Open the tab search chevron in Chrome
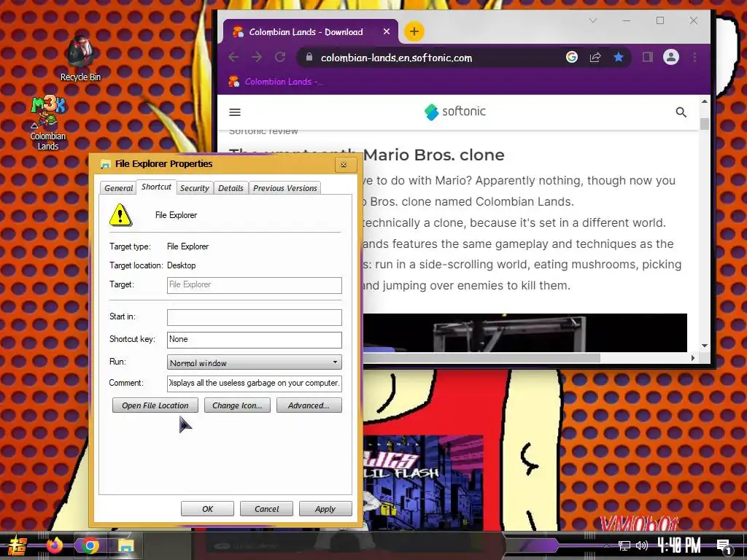The width and height of the screenshot is (747, 560). (x=593, y=20)
